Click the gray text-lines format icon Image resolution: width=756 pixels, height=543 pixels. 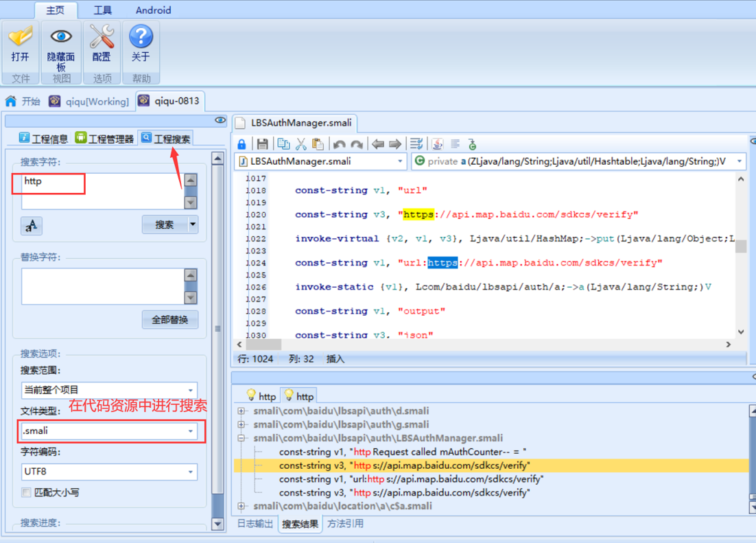455,144
